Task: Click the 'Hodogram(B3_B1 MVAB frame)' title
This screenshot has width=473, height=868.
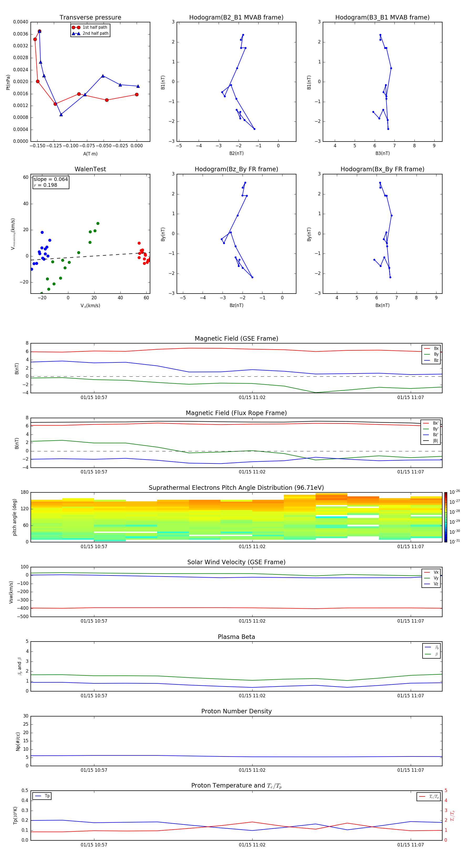Action: [x=382, y=18]
